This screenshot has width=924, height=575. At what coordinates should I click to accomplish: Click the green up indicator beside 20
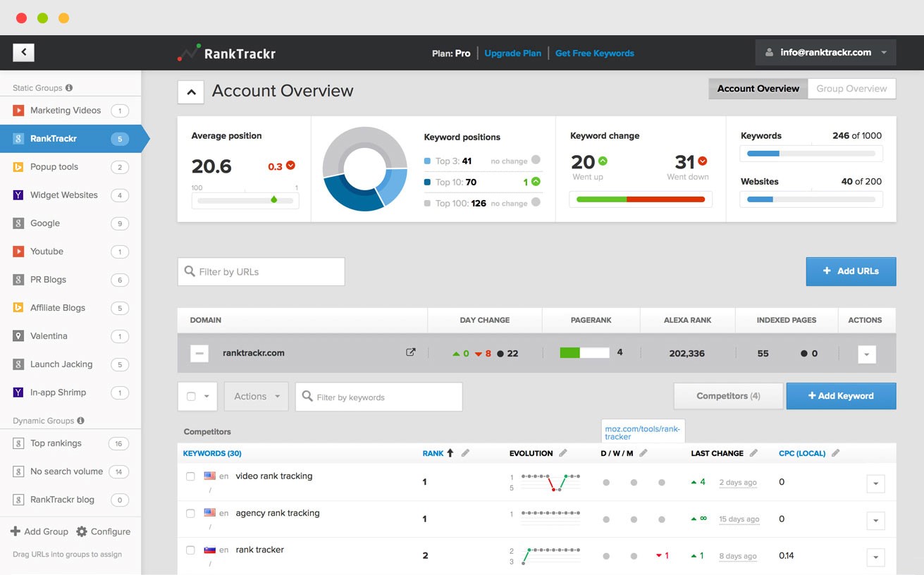[x=603, y=161]
